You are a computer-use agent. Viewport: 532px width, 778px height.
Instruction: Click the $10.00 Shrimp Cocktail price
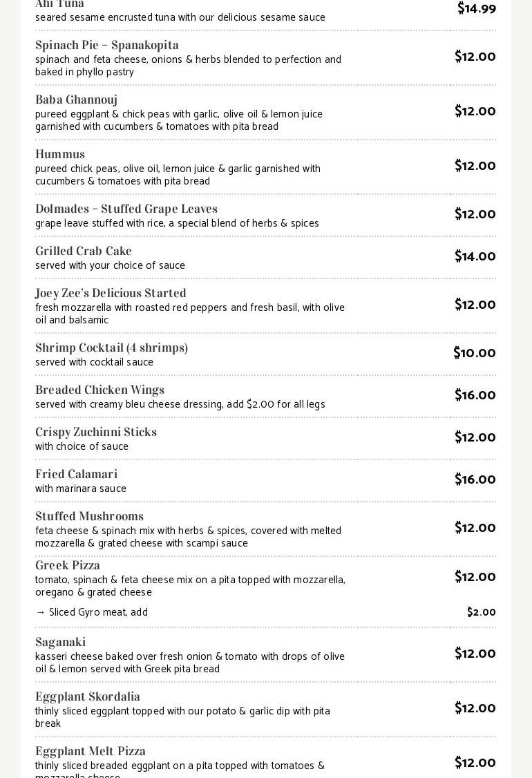[x=474, y=353]
